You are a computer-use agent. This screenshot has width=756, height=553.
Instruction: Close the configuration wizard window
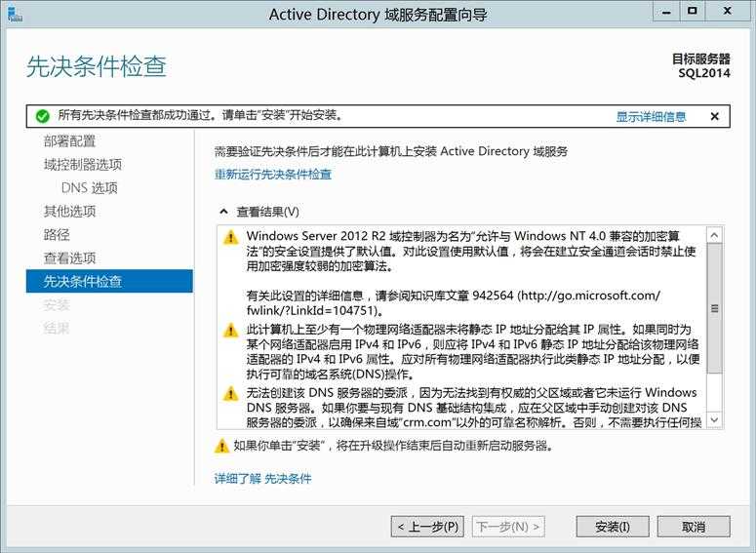pyautogui.click(x=727, y=12)
